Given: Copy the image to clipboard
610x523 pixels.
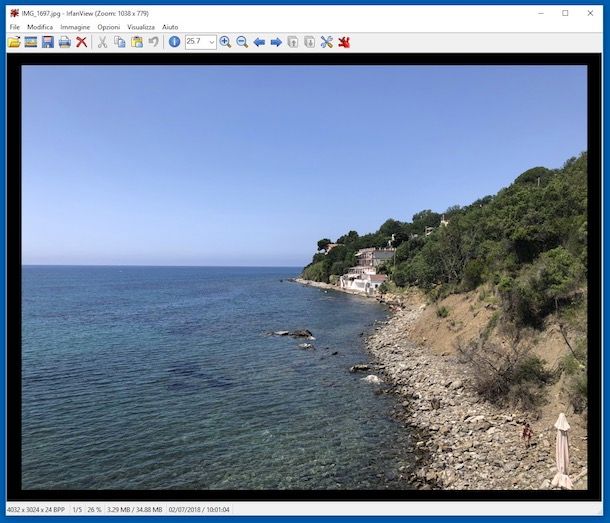Looking at the screenshot, I should coord(119,42).
